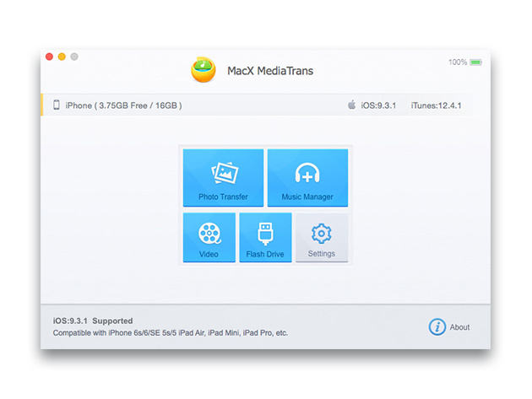Open the Music Manager tile
The height and width of the screenshot is (399, 532).
pyautogui.click(x=307, y=178)
